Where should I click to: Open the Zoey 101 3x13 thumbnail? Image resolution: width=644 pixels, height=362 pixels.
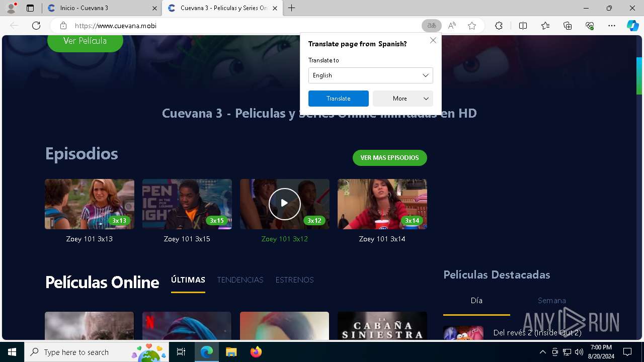[x=90, y=204]
